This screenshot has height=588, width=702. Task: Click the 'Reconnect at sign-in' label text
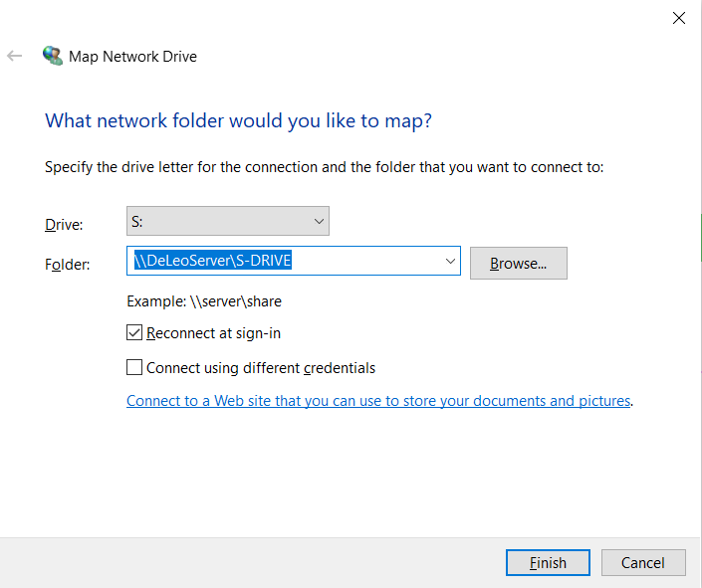click(x=220, y=333)
